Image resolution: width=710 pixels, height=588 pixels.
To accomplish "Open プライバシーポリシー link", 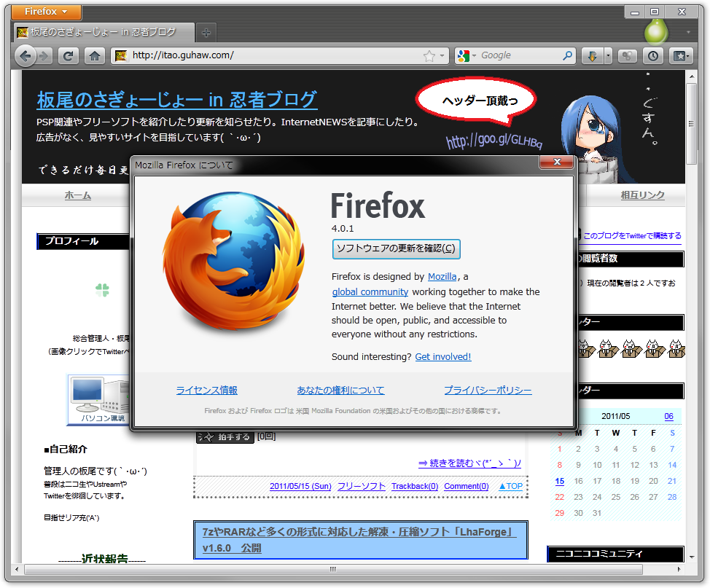I will tap(488, 391).
